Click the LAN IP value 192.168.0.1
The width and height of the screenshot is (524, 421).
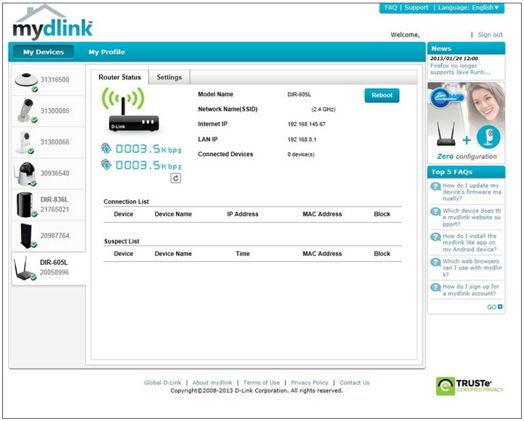coord(302,140)
